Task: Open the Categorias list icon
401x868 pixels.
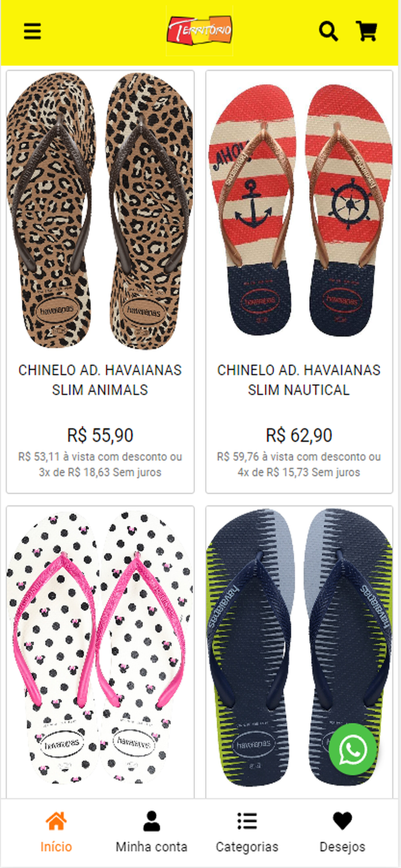Action: point(247,821)
